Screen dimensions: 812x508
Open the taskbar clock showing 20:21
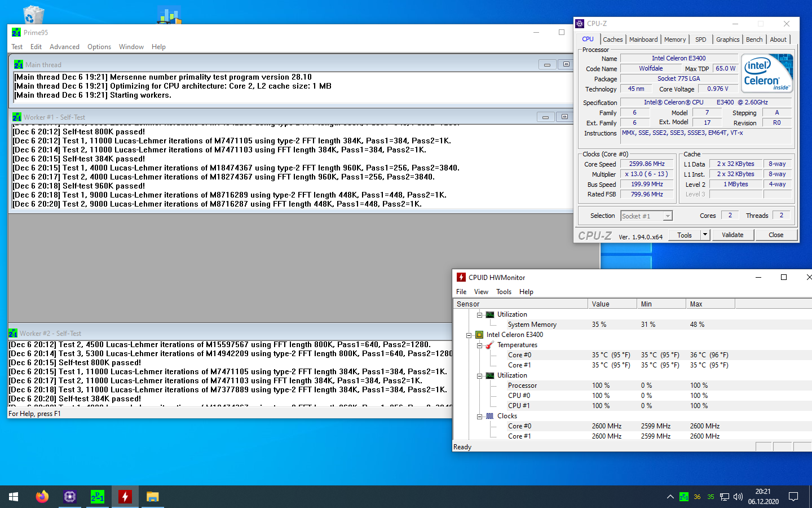763,497
